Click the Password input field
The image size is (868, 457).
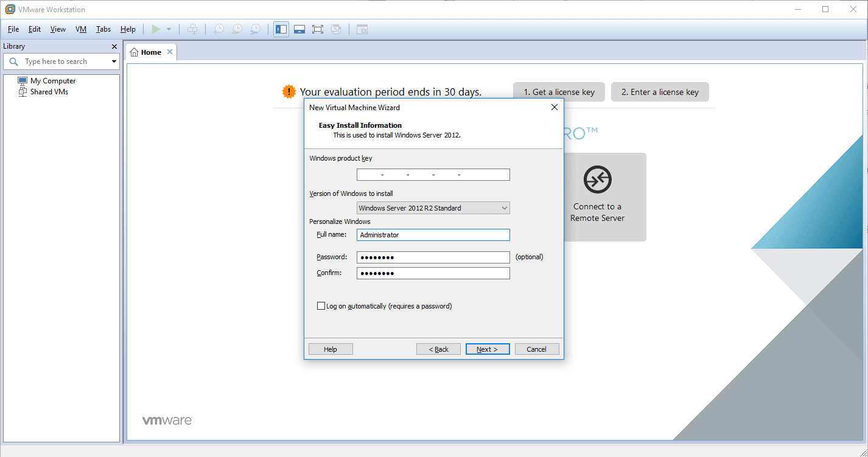(433, 257)
